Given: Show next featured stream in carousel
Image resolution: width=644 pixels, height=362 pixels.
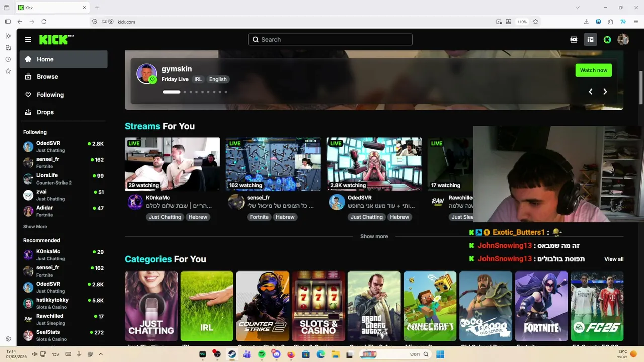Looking at the screenshot, I should coord(605,92).
